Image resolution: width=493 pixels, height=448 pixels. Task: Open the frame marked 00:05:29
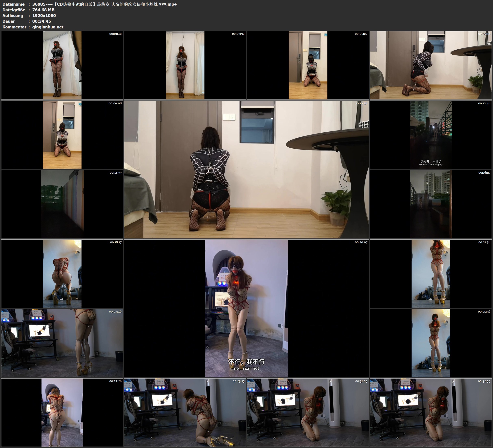pos(308,65)
